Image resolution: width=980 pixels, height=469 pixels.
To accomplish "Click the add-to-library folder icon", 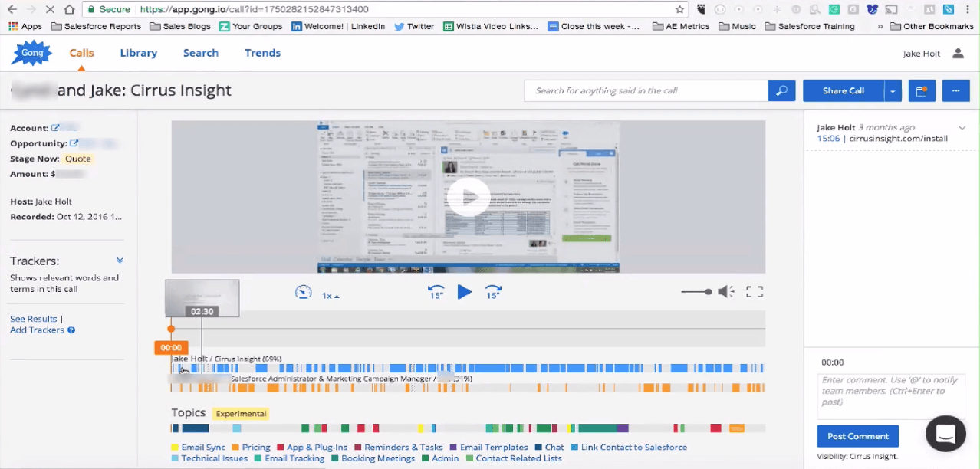I will [922, 90].
